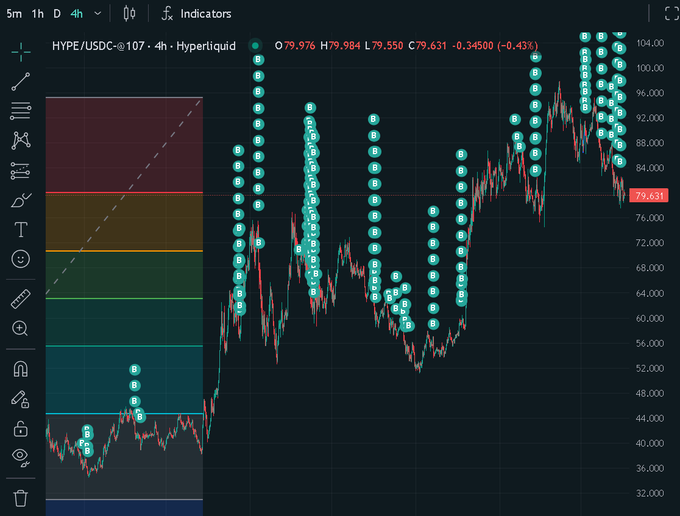Expand the timeframe interval dropdown

(98, 14)
